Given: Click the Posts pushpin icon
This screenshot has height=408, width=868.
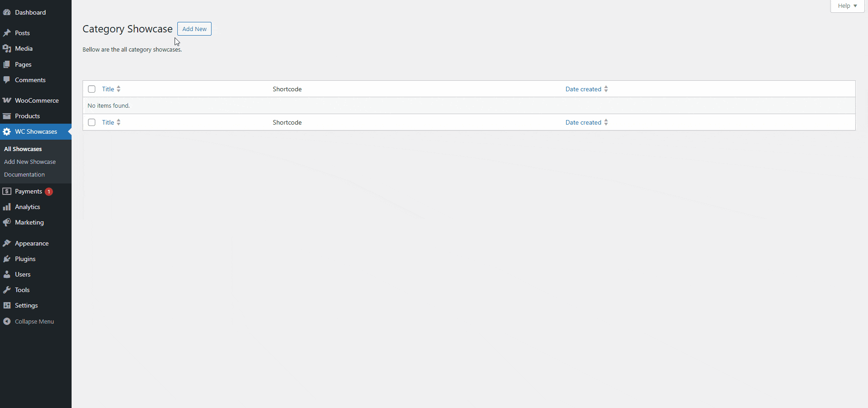Looking at the screenshot, I should pyautogui.click(x=7, y=33).
